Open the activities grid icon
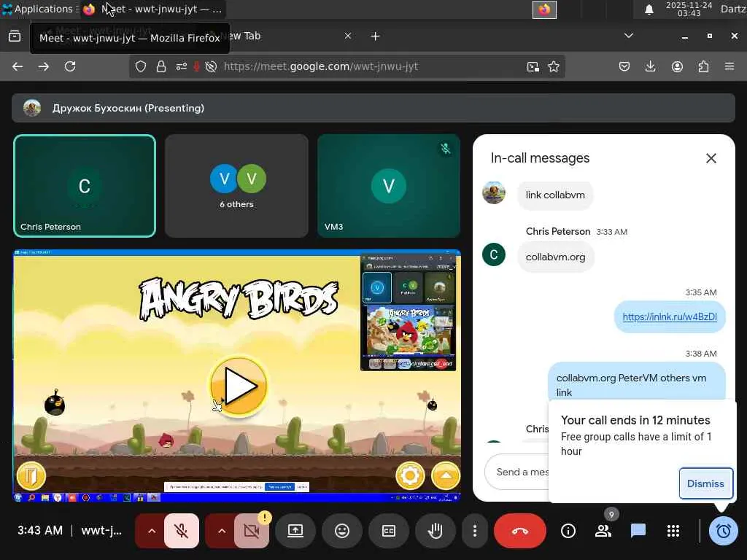Screen dimensions: 747x560 (673, 531)
